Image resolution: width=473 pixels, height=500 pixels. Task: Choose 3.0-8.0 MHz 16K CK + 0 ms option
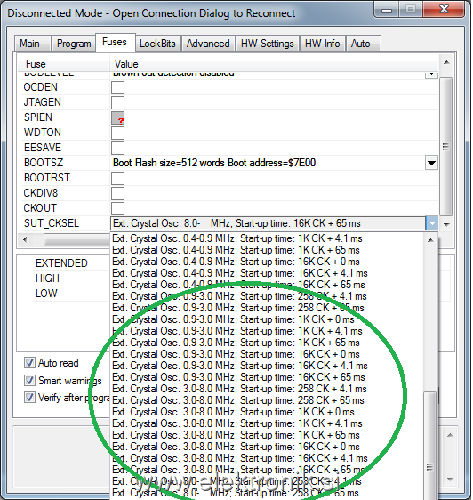[236, 447]
